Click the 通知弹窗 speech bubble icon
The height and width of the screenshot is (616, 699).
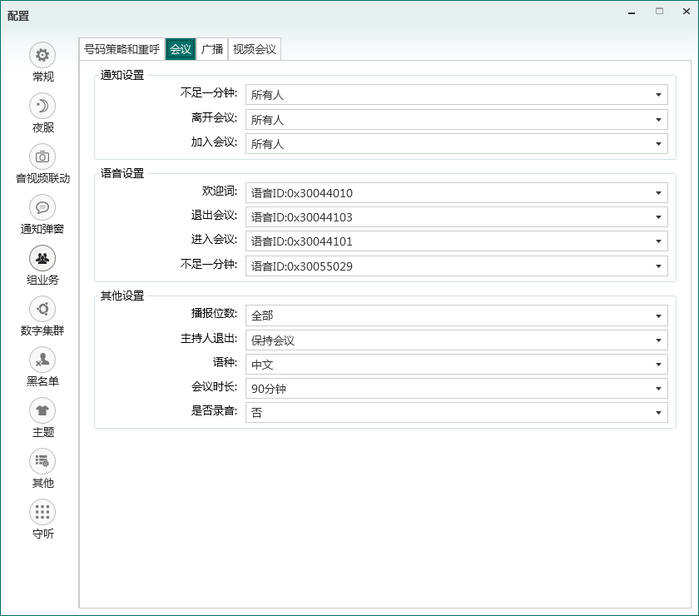tap(42, 207)
